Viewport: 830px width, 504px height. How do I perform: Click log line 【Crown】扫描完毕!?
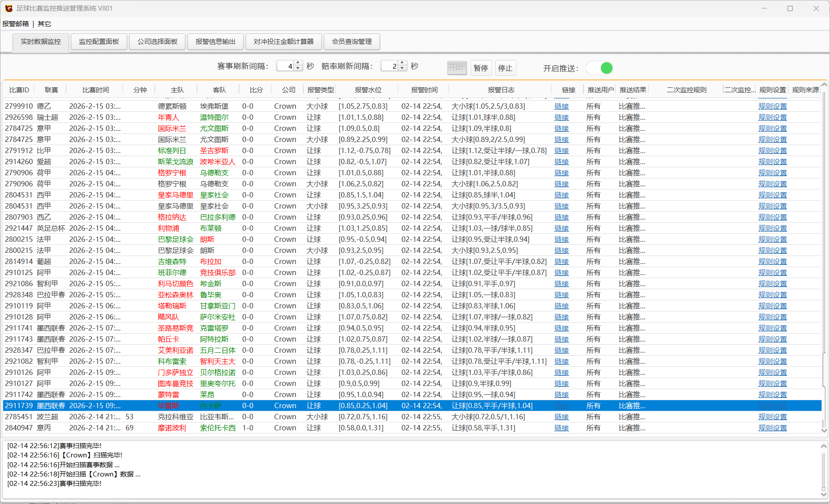click(x=65, y=455)
